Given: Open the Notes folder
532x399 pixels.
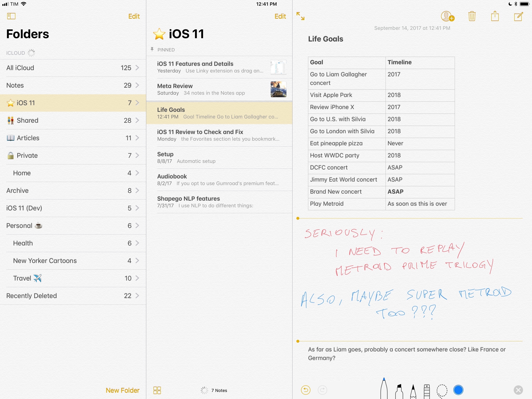Looking at the screenshot, I should (x=73, y=86).
